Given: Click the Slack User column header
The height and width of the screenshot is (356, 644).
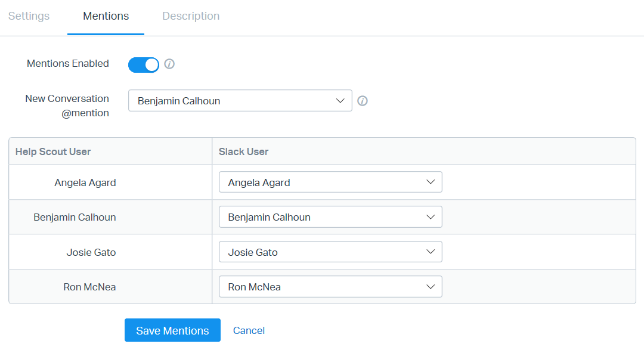Looking at the screenshot, I should [243, 151].
